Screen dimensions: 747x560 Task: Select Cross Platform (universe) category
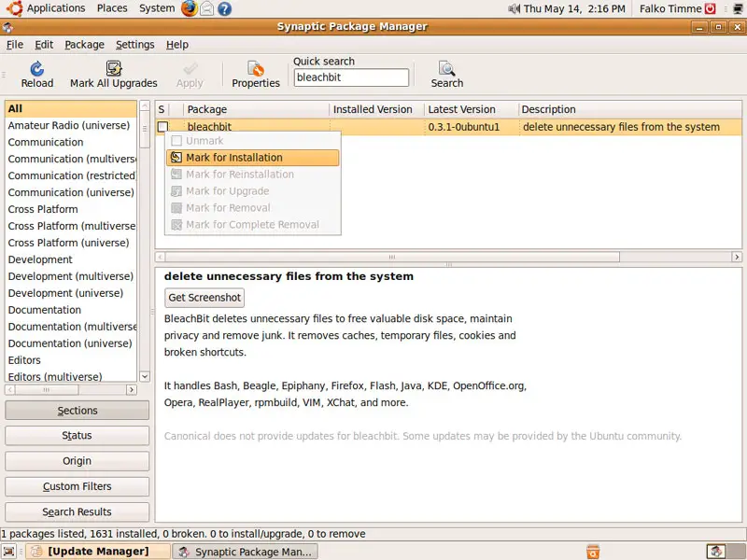pyautogui.click(x=71, y=243)
